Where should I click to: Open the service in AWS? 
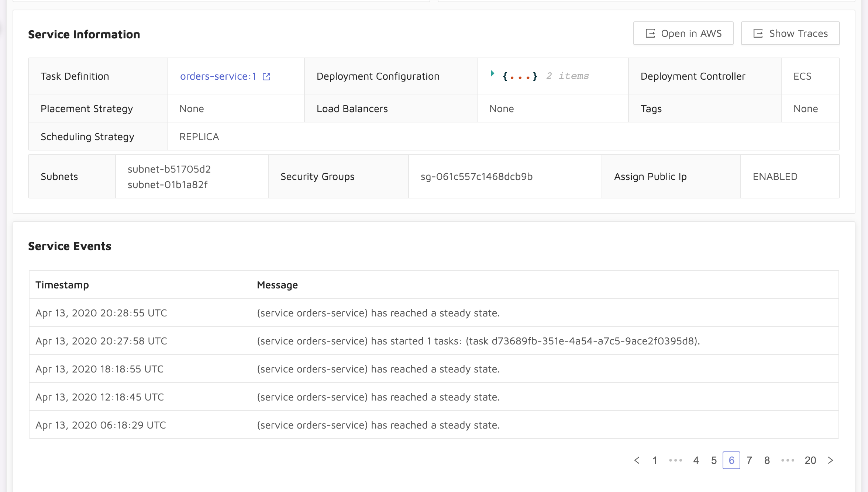click(683, 33)
